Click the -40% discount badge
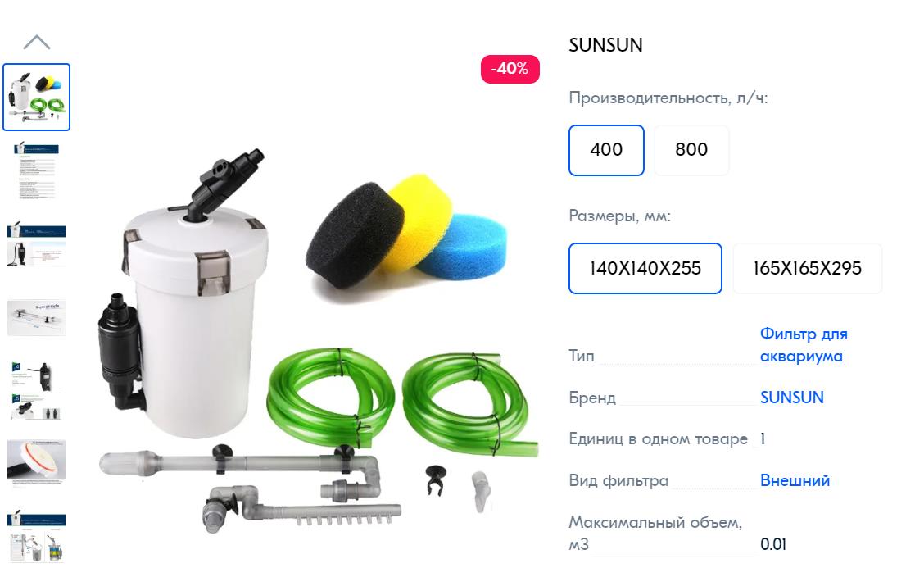Image resolution: width=924 pixels, height=568 pixels. tap(510, 69)
